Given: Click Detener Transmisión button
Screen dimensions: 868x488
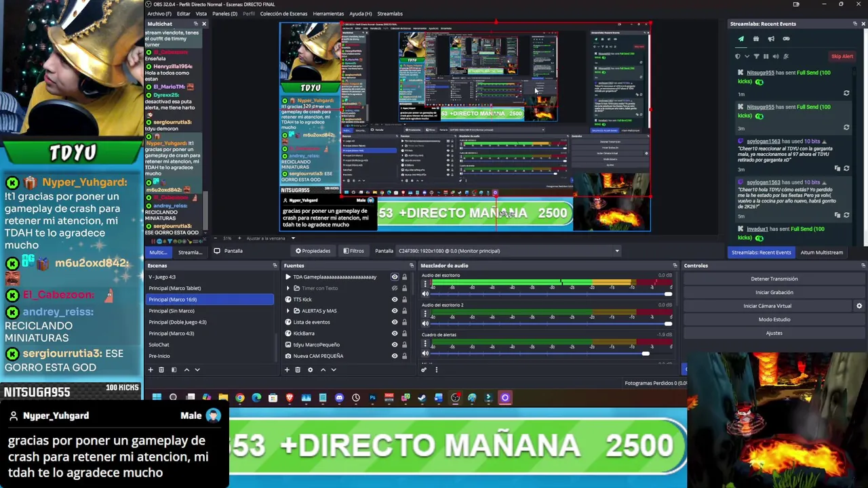Looking at the screenshot, I should (x=774, y=279).
